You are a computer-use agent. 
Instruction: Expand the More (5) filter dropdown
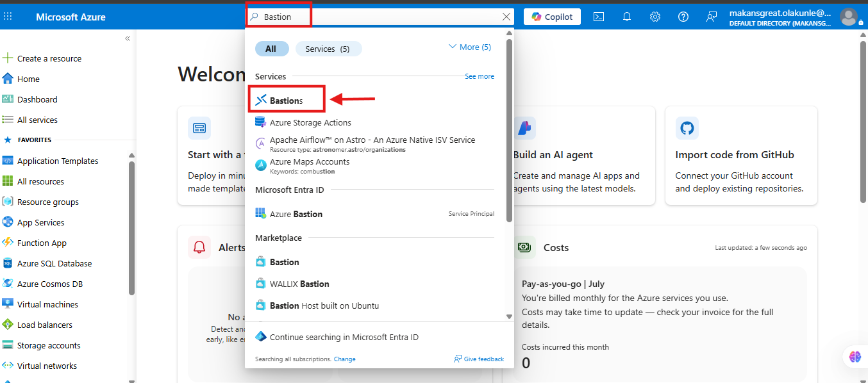coord(469,47)
